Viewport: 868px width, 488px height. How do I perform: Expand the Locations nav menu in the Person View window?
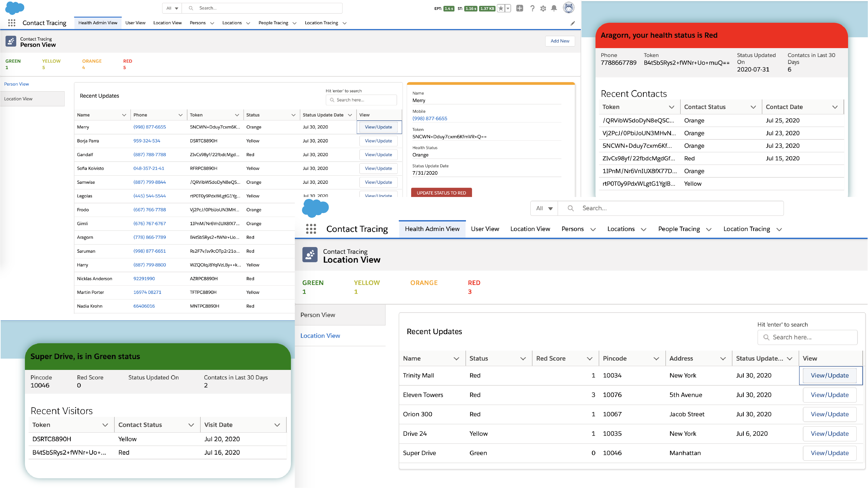248,23
